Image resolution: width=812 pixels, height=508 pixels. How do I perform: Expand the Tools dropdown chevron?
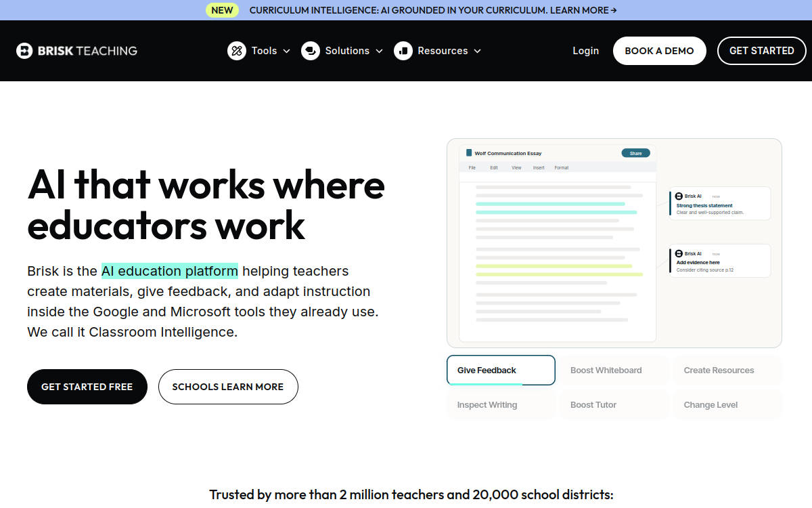tap(286, 51)
